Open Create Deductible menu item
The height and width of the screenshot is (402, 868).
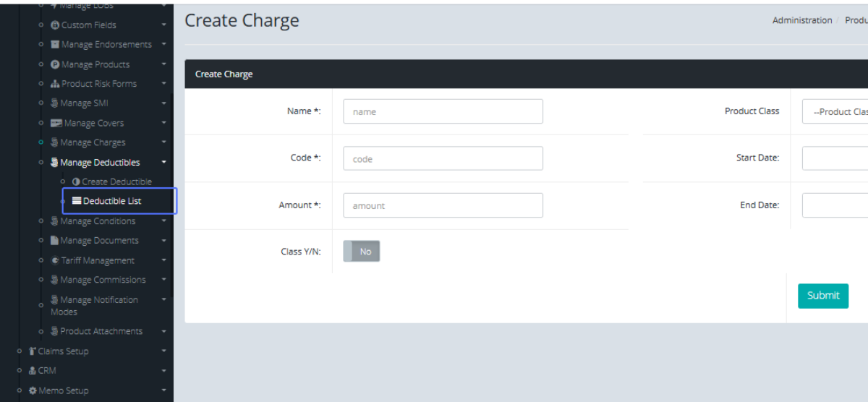coord(116,182)
